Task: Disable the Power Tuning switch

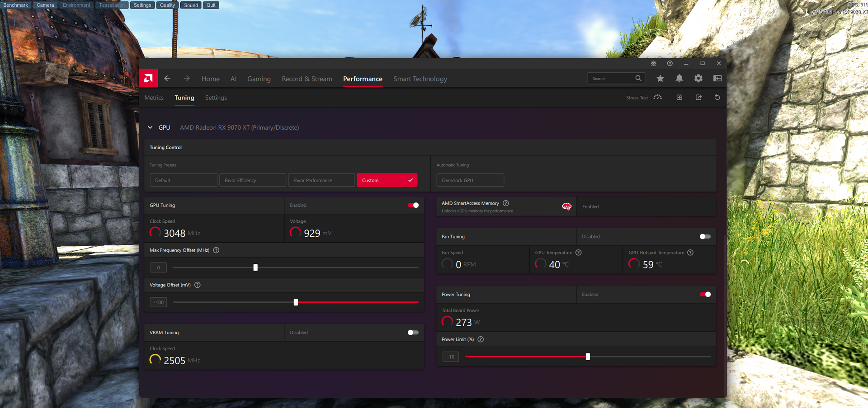Action: [705, 295]
